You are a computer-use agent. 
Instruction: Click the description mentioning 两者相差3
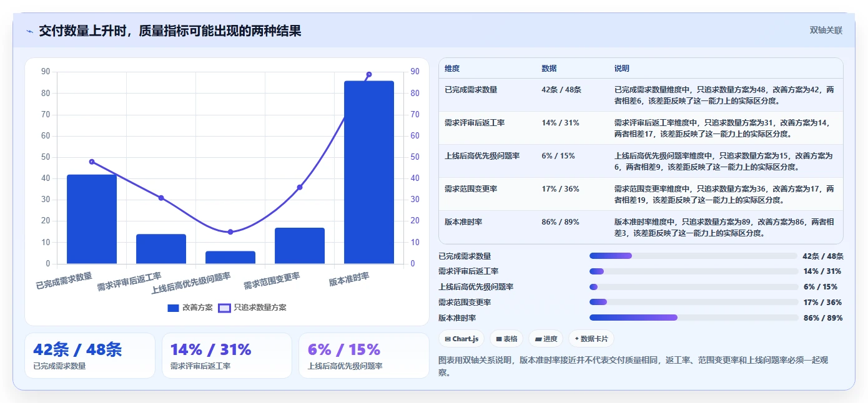pos(724,227)
